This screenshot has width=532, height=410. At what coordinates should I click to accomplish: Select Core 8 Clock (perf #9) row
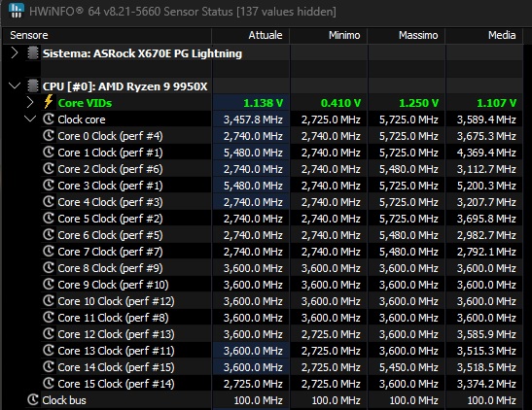click(x=110, y=268)
